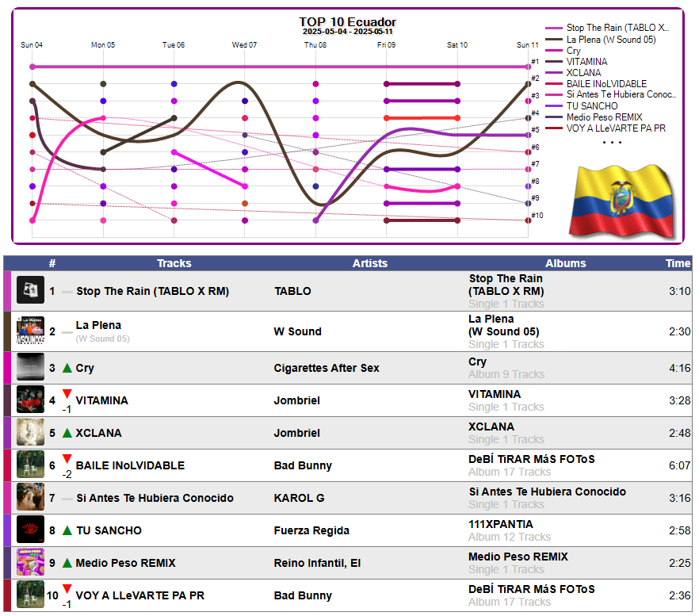Sort by the Artists column header
This screenshot has width=699, height=616.
pyautogui.click(x=370, y=263)
